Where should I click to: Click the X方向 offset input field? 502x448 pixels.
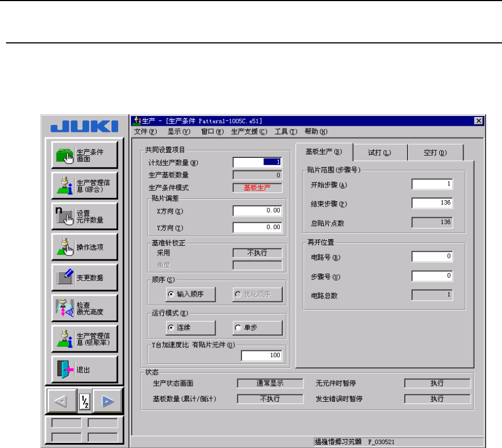point(257,211)
